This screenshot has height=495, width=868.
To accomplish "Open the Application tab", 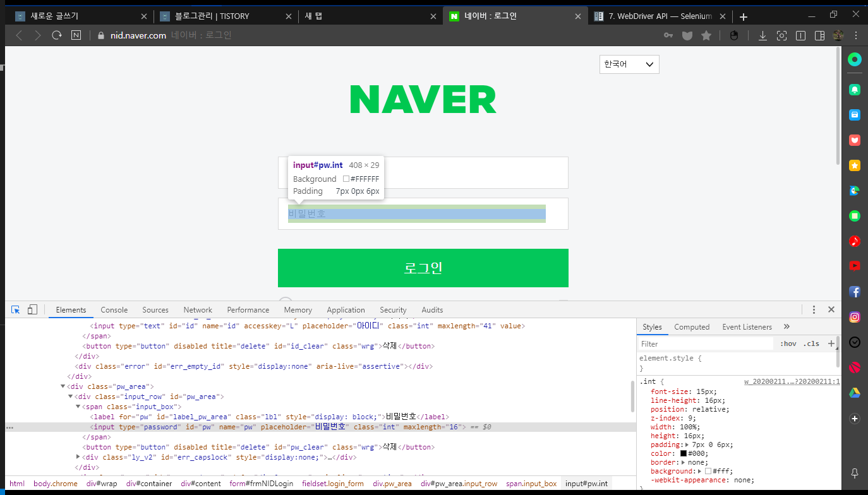I will pos(346,310).
